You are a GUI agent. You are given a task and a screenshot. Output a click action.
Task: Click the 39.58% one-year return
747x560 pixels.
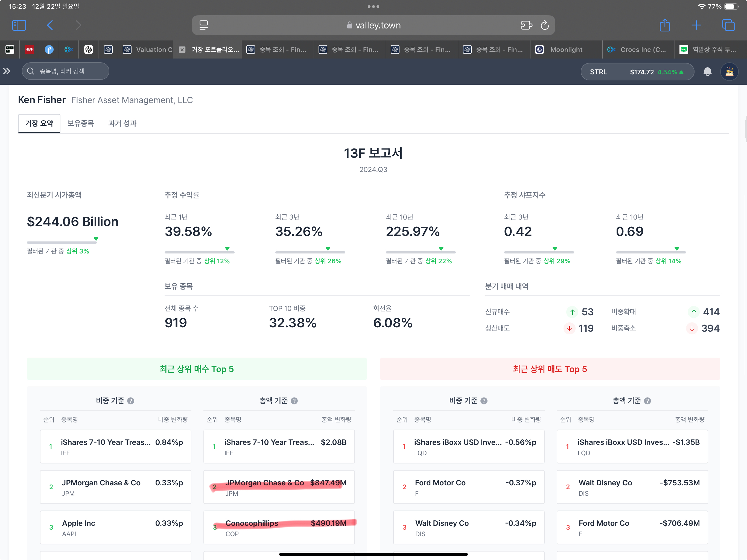(x=188, y=232)
